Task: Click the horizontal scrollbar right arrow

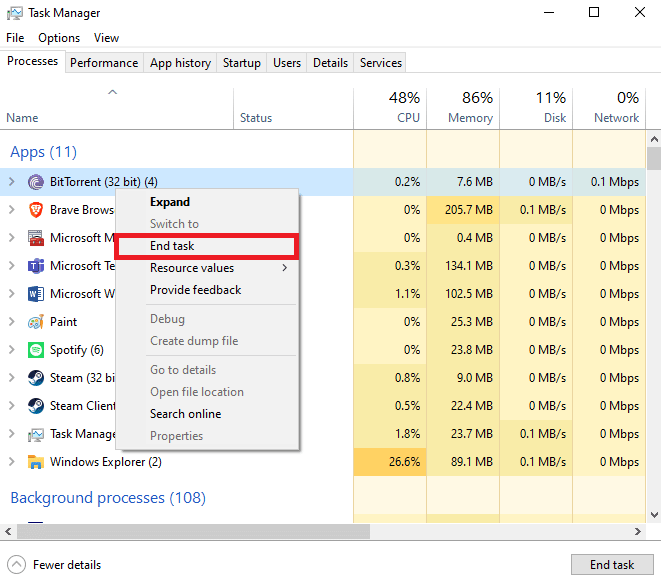Action: point(638,531)
